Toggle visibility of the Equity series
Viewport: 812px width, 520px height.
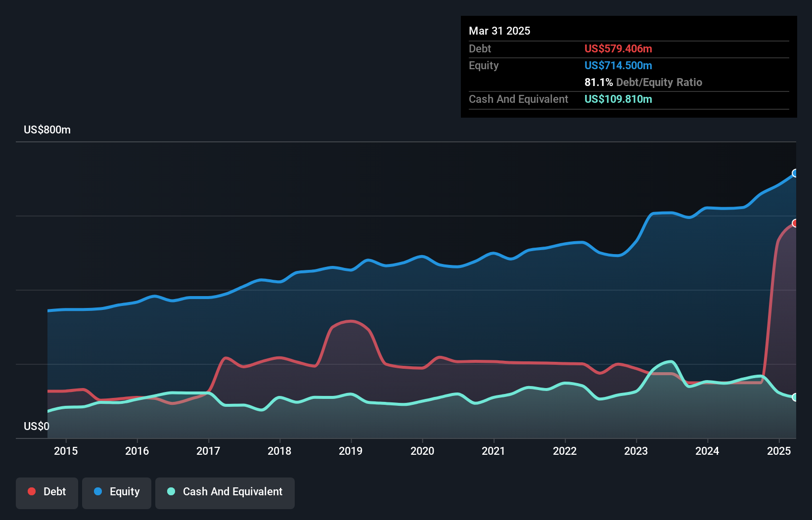(116, 493)
